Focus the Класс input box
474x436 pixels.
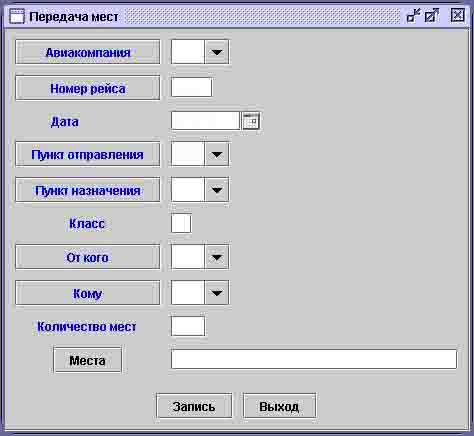pyautogui.click(x=181, y=223)
